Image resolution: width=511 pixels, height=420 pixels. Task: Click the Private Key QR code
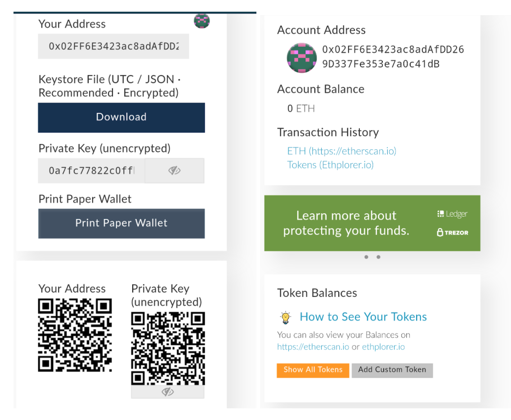(168, 349)
